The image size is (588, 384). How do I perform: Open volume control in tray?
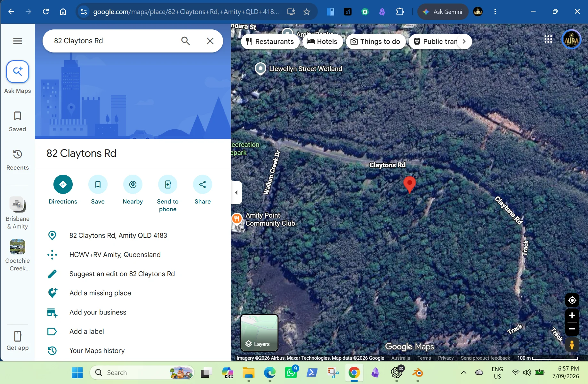(527, 372)
